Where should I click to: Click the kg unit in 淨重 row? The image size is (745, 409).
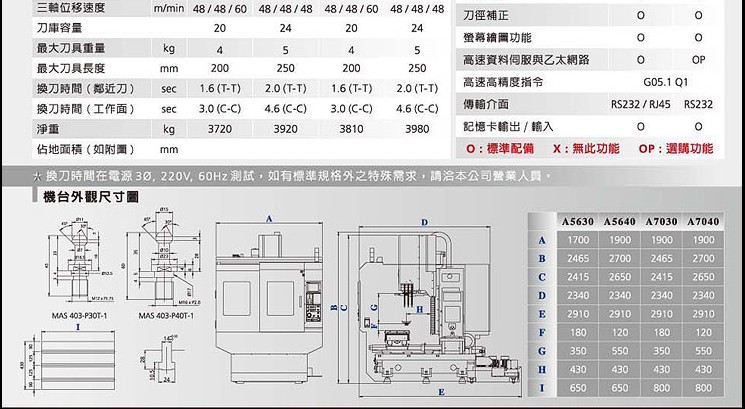169,130
